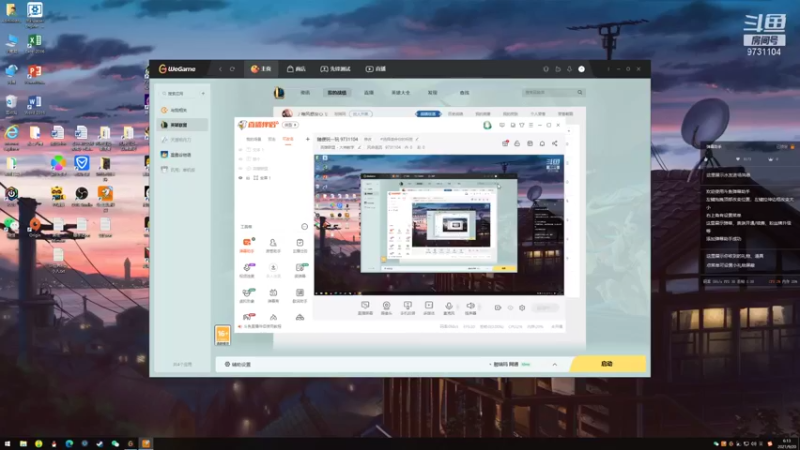
Task: Open the person-shaped tool icon in toolbox
Action: 273,244
